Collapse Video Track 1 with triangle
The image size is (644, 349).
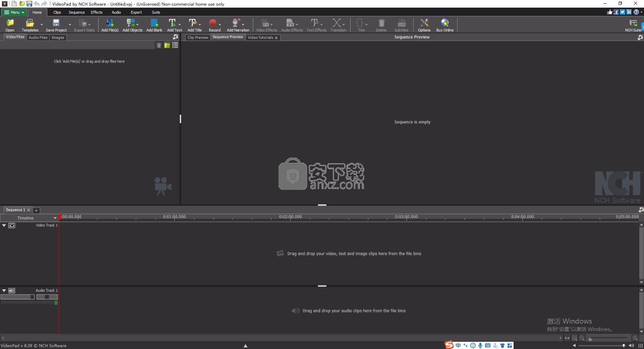click(4, 225)
